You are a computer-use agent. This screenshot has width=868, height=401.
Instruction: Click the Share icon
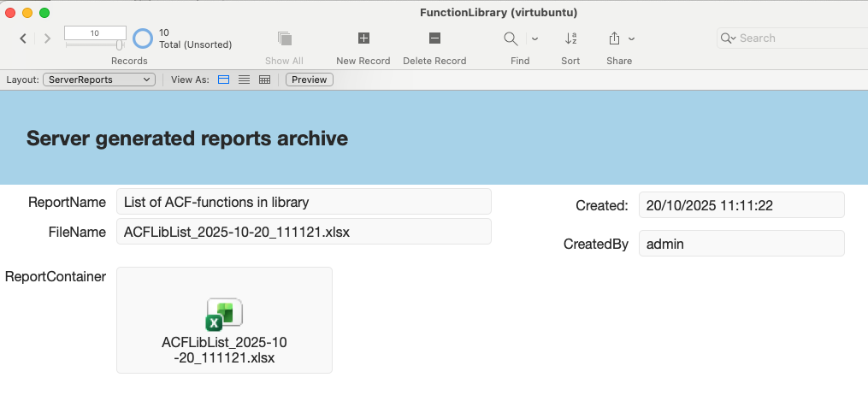[614, 38]
